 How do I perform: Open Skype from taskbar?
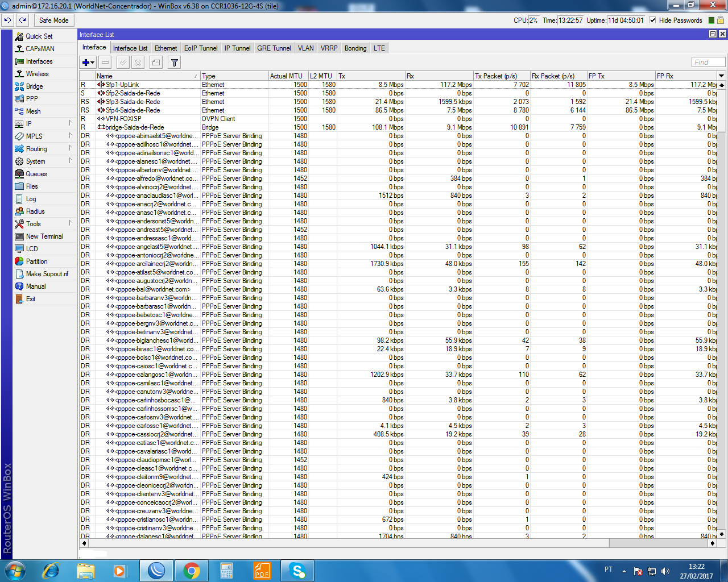click(297, 571)
